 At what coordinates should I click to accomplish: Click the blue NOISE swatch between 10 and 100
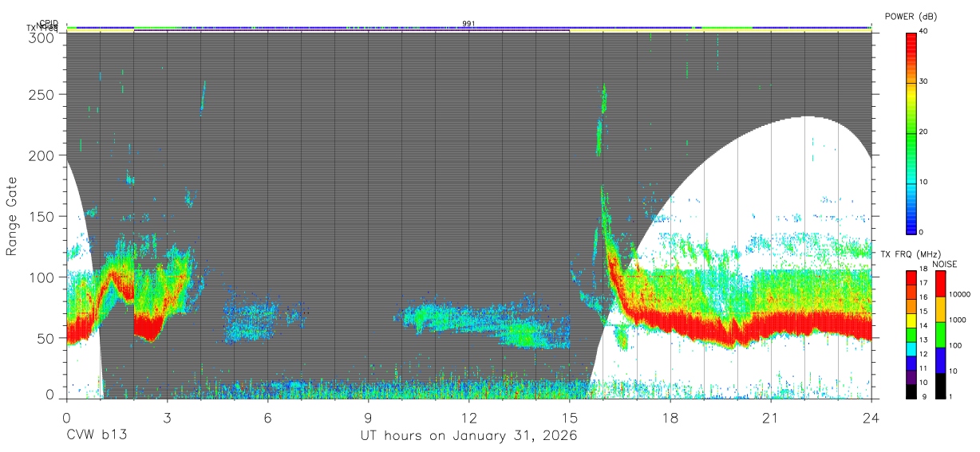point(941,360)
